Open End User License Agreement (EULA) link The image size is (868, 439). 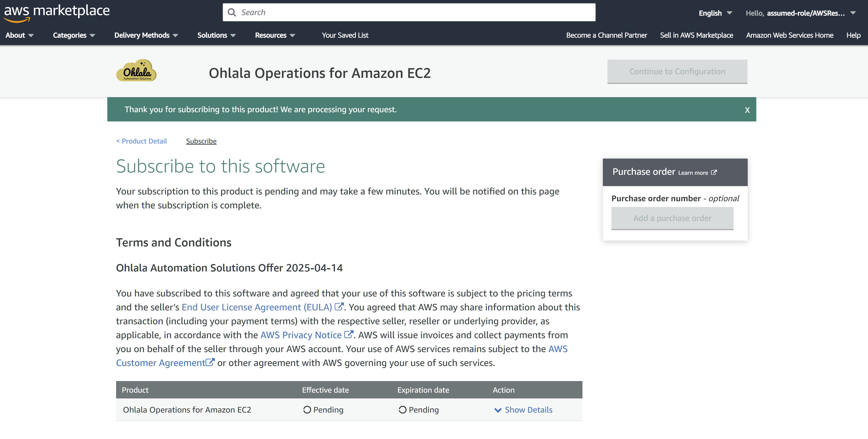click(257, 307)
